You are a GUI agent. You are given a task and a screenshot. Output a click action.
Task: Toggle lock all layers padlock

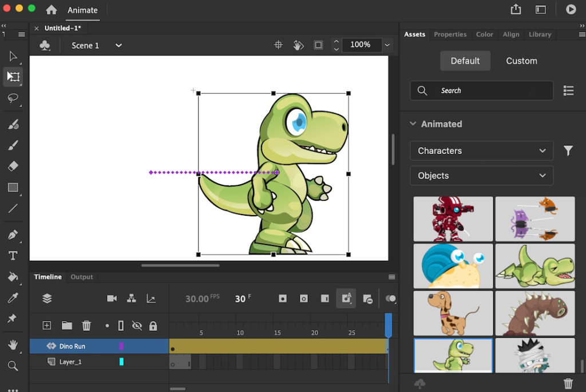[x=153, y=326]
